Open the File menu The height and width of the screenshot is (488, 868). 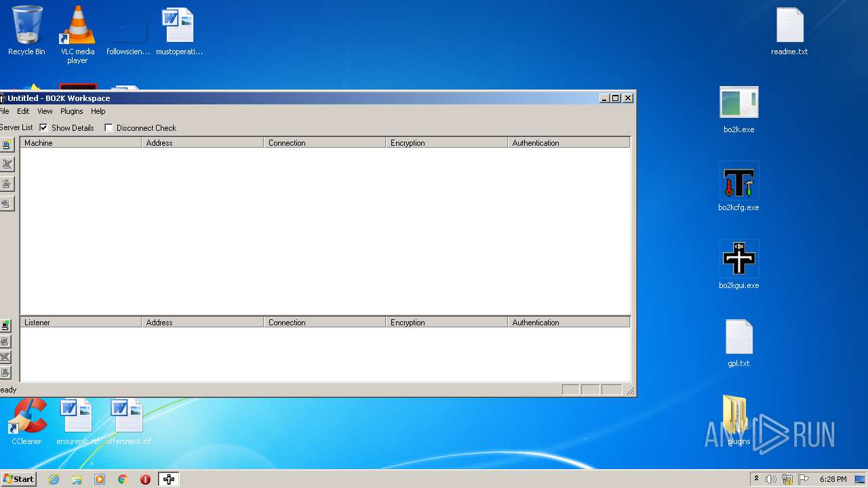click(x=4, y=111)
